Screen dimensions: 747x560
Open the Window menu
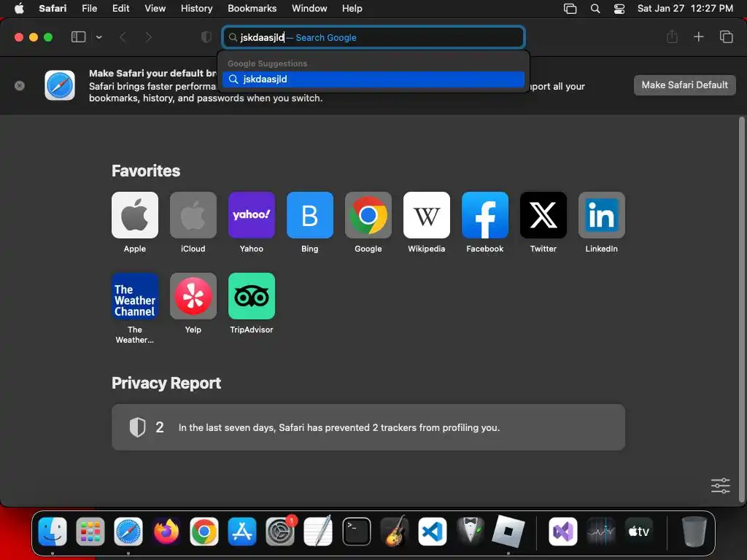pyautogui.click(x=309, y=9)
